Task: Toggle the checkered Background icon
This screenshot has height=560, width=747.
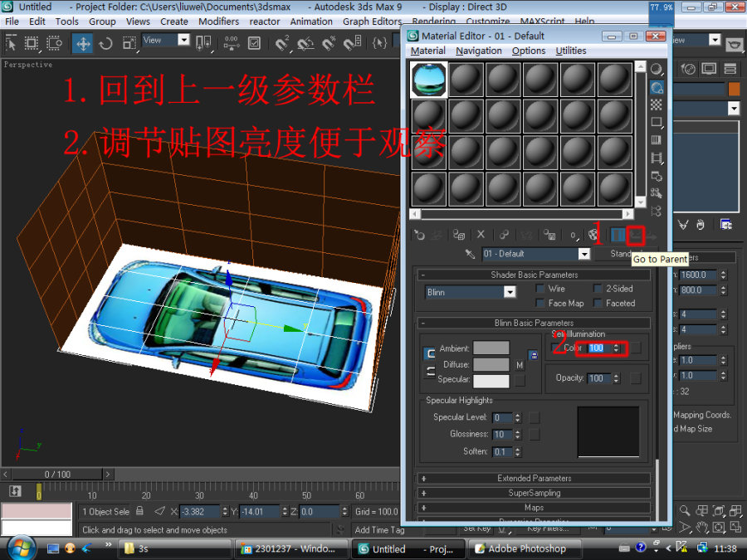Action: coord(657,105)
